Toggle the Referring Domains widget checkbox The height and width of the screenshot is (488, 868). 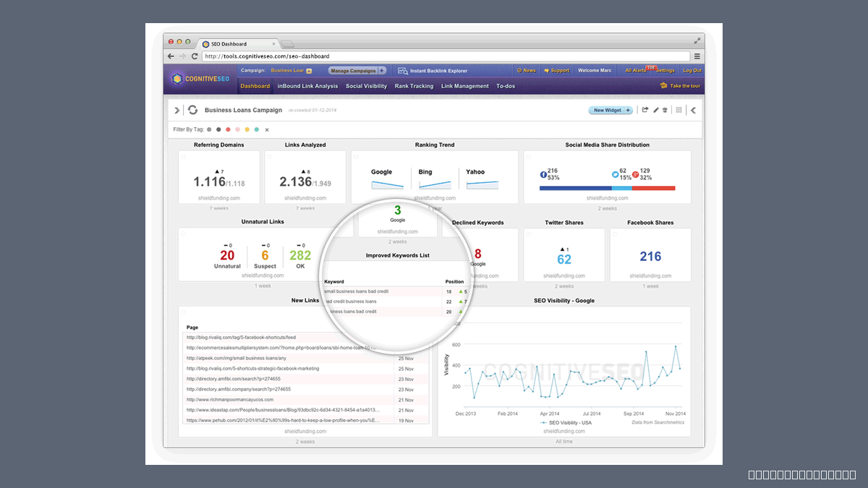[x=183, y=156]
